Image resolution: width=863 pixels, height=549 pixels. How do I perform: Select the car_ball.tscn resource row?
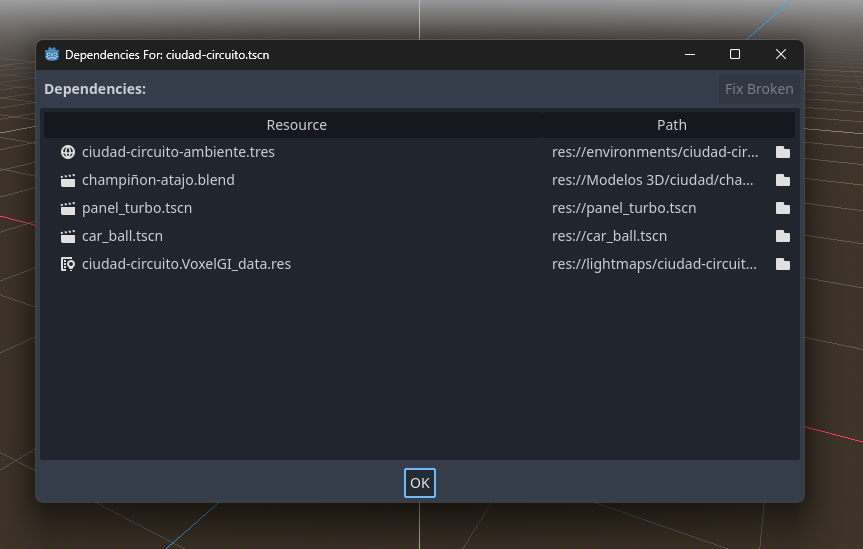point(419,236)
